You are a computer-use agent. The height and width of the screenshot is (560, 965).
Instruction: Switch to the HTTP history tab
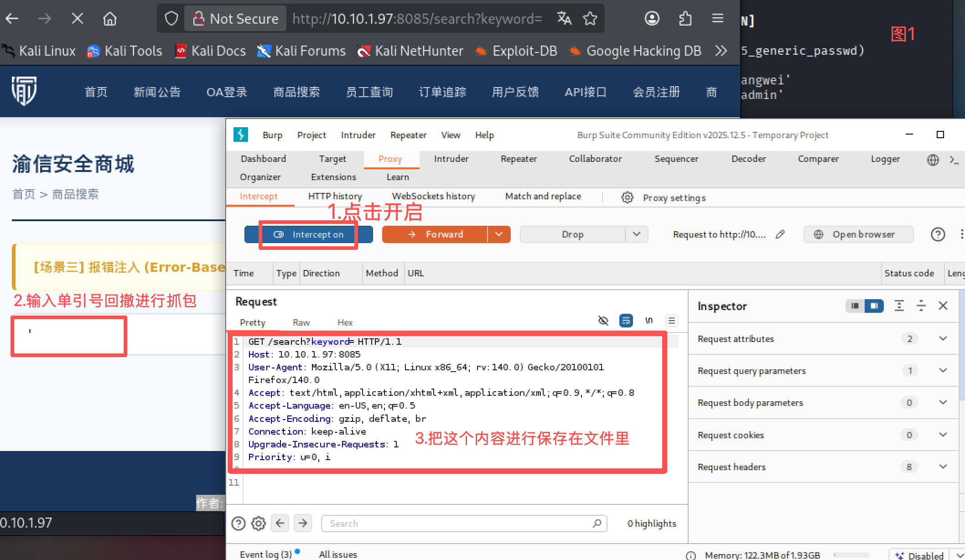[x=335, y=196]
